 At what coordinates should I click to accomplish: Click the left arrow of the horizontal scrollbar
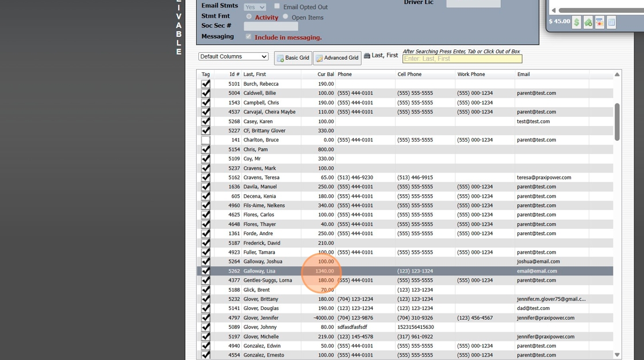tap(554, 10)
